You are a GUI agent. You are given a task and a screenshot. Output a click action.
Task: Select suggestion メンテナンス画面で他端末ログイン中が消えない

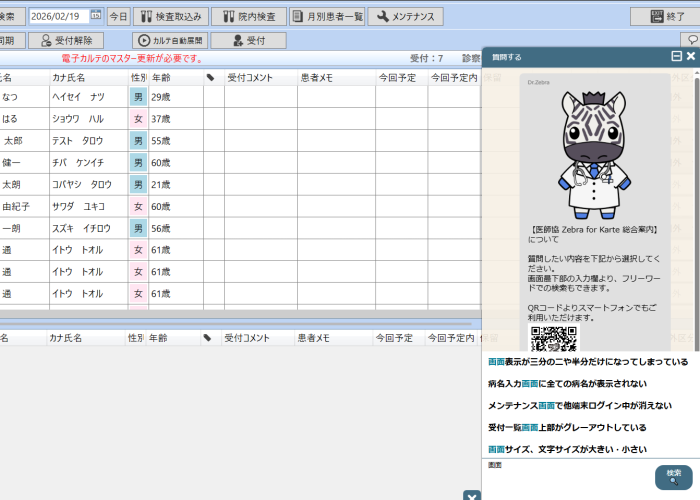pyautogui.click(x=579, y=405)
